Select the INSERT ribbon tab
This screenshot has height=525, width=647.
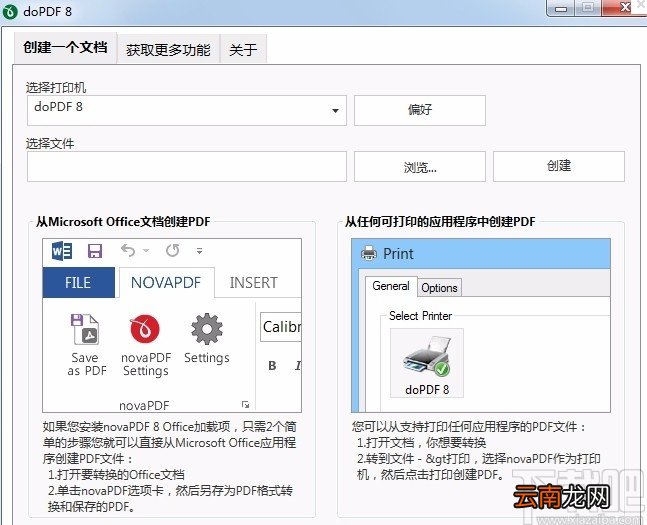(254, 283)
